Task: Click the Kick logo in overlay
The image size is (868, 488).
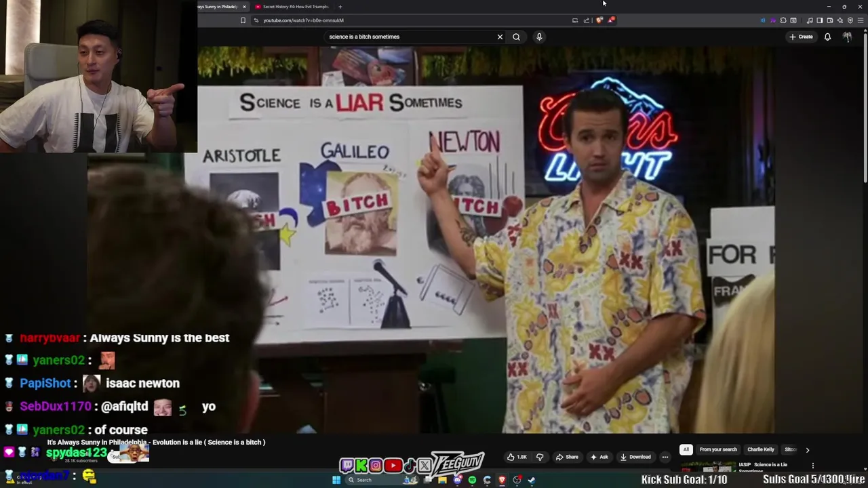Action: pos(361,466)
